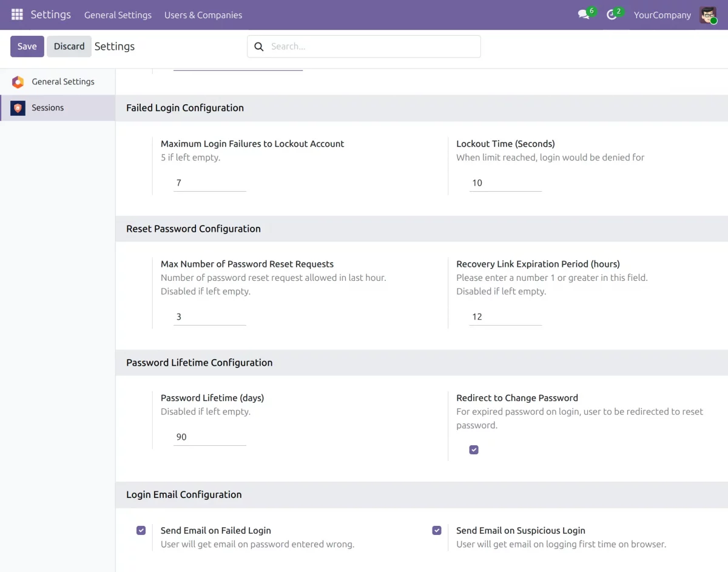Toggle Send Email on Failed Login checkbox
This screenshot has width=728, height=572.
pyautogui.click(x=141, y=530)
